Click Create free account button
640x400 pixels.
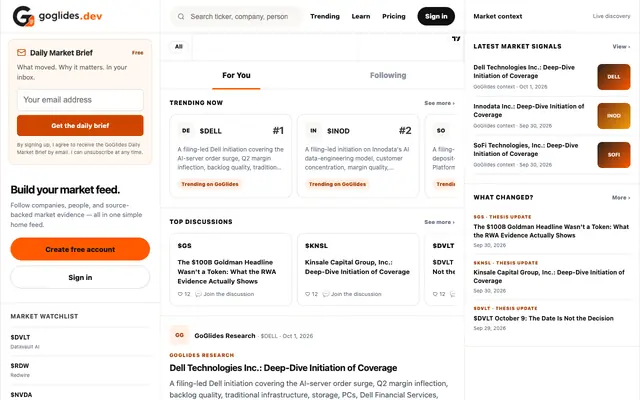(80, 249)
